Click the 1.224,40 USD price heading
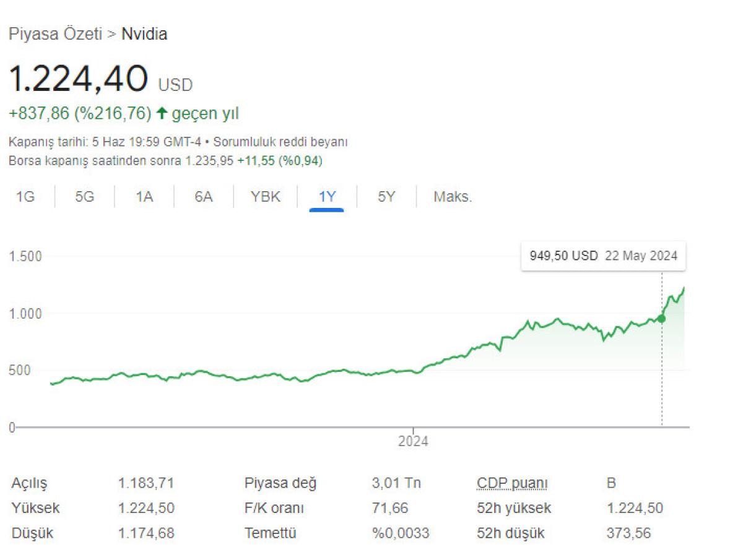 (x=101, y=79)
